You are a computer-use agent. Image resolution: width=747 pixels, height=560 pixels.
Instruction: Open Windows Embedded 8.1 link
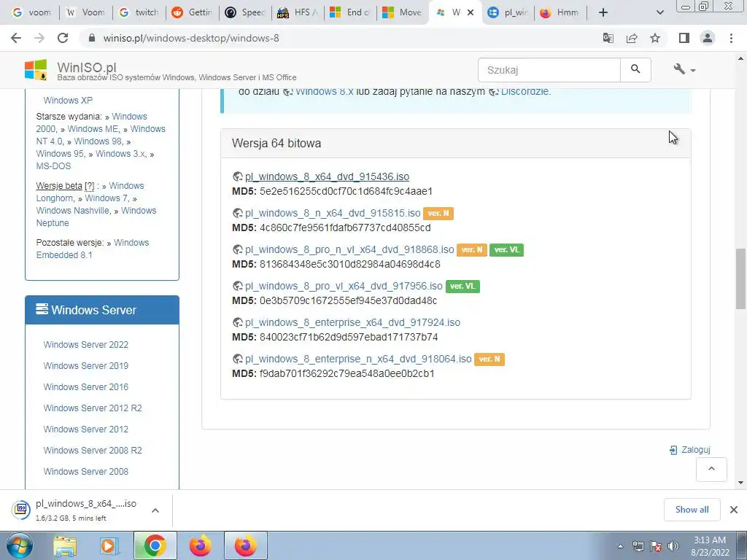[x=93, y=249]
